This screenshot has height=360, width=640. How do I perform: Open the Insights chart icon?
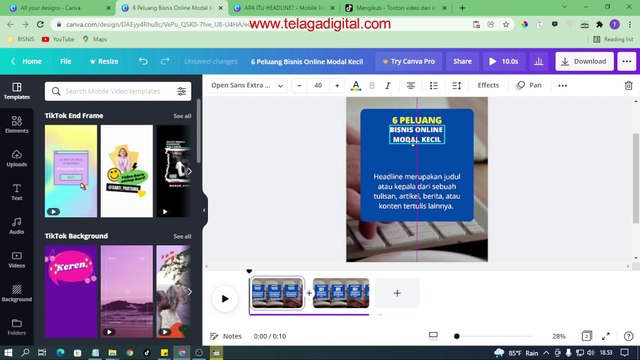pos(539,61)
